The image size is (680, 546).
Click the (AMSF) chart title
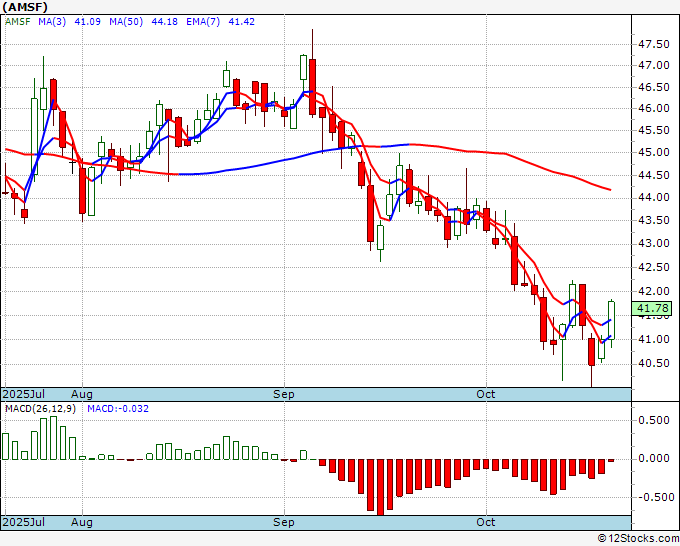coord(25,7)
